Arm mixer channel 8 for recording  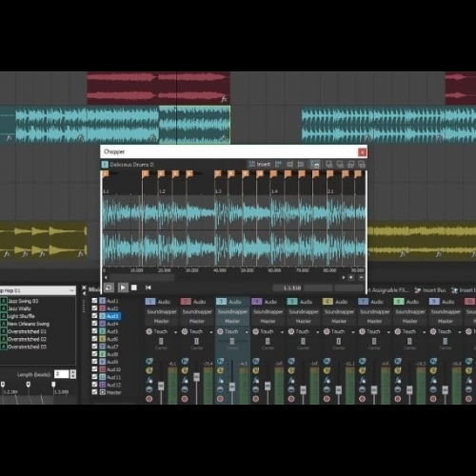click(398, 399)
